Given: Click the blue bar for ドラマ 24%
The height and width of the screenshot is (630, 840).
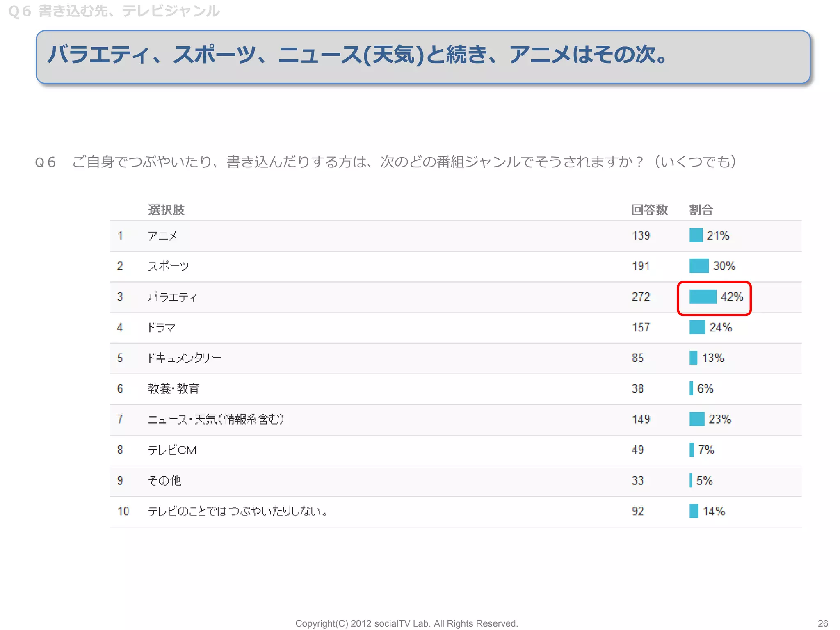Looking at the screenshot, I should [697, 327].
